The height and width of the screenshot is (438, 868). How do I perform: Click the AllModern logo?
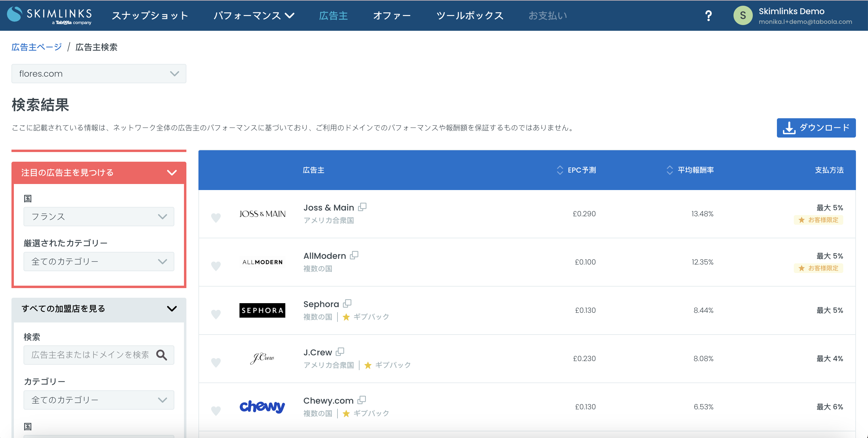click(262, 262)
